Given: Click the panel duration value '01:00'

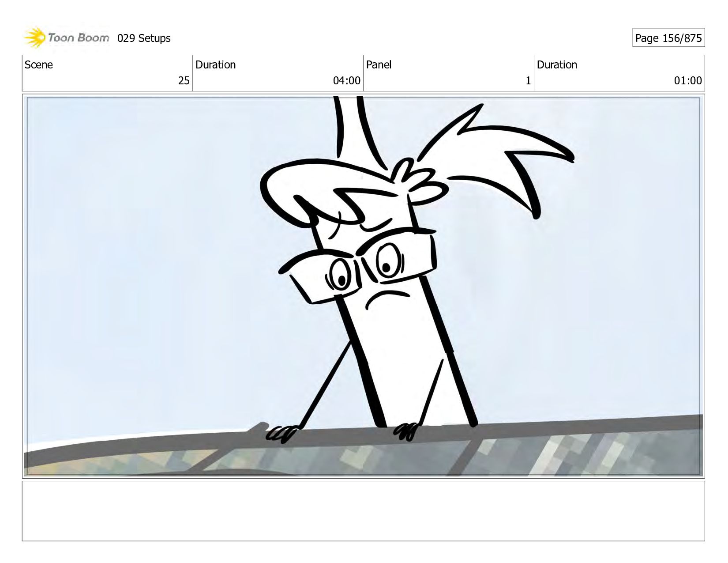Looking at the screenshot, I should pos(688,80).
